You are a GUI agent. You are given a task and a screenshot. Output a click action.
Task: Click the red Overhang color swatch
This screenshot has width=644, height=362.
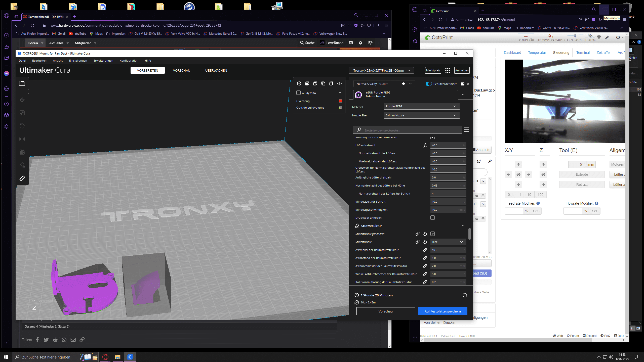point(340,101)
